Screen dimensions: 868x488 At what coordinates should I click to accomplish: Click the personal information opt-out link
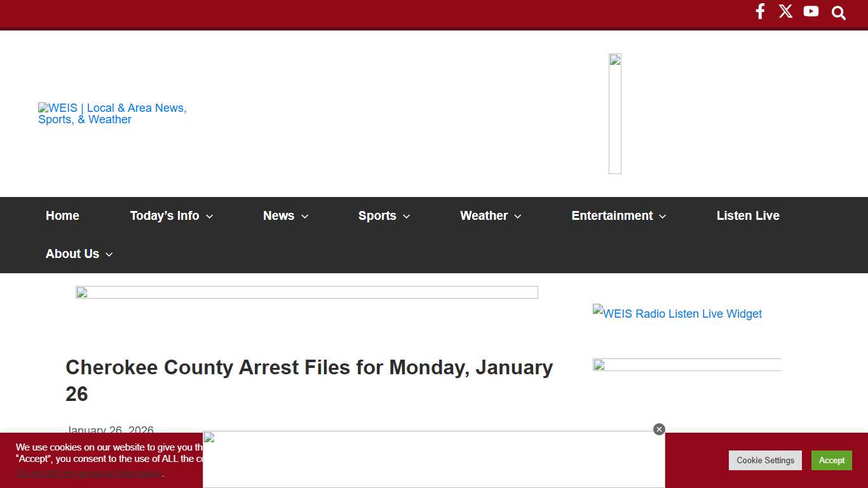click(89, 473)
